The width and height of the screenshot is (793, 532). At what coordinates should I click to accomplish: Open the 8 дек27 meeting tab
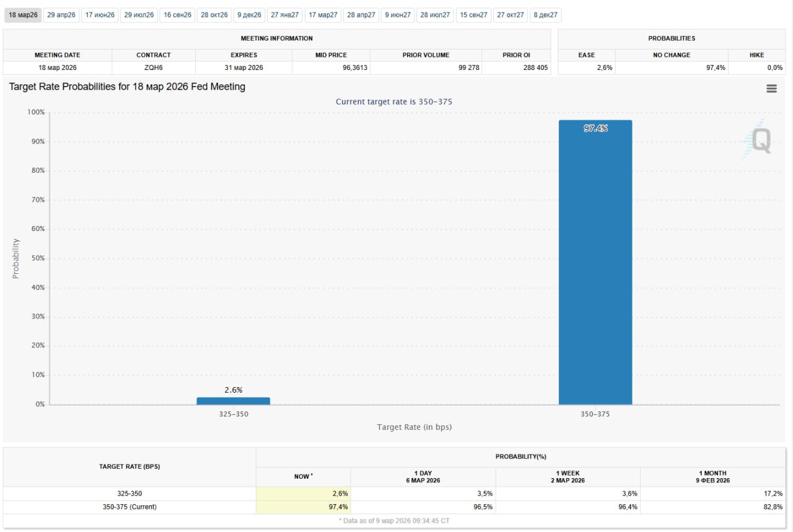click(545, 15)
